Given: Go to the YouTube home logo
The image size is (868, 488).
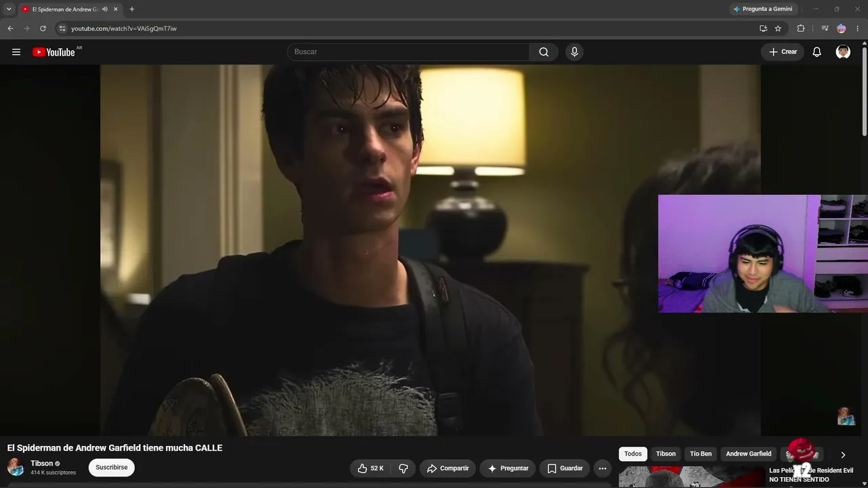Looking at the screenshot, I should [54, 52].
